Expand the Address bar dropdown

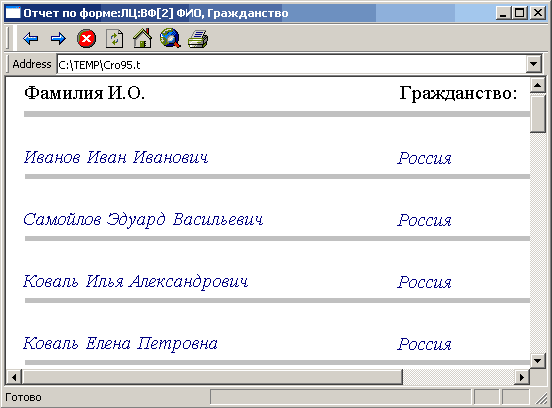534,64
